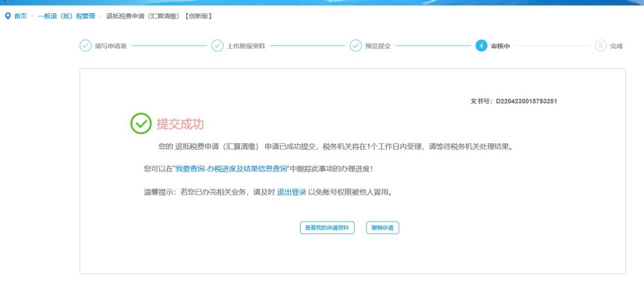This screenshot has width=644, height=292.
Task: Click the location pin icon in breadcrumb
Action: (x=7, y=16)
